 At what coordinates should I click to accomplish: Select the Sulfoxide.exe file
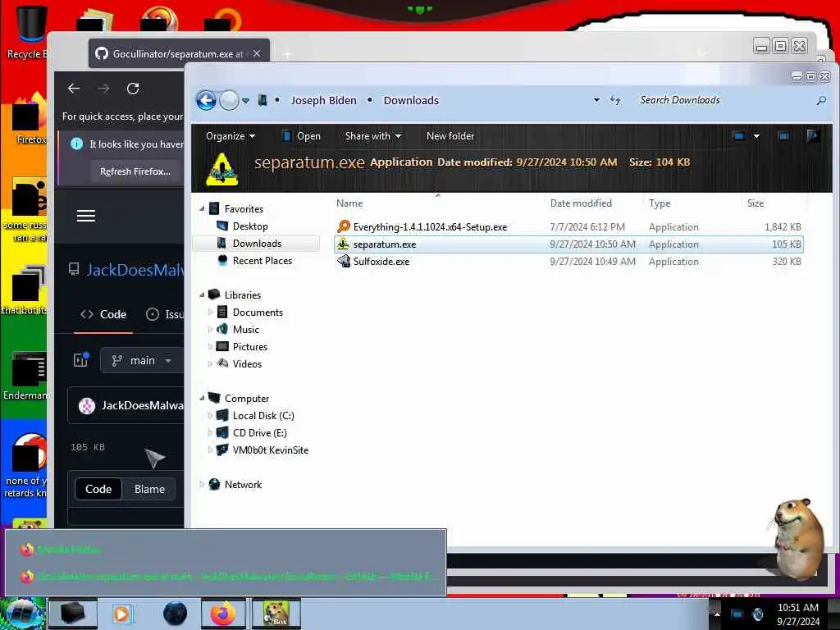click(x=568, y=262)
